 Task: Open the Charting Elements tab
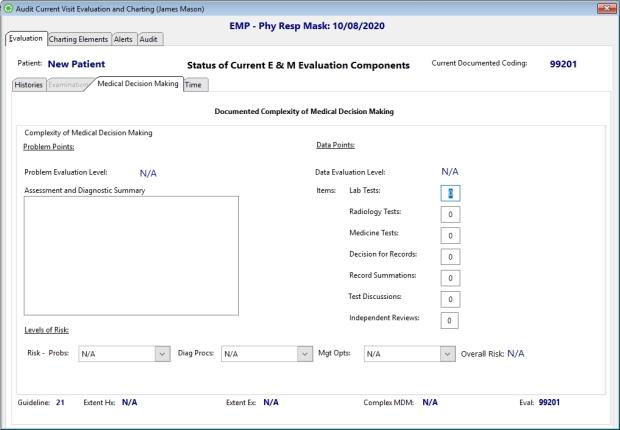click(x=79, y=39)
